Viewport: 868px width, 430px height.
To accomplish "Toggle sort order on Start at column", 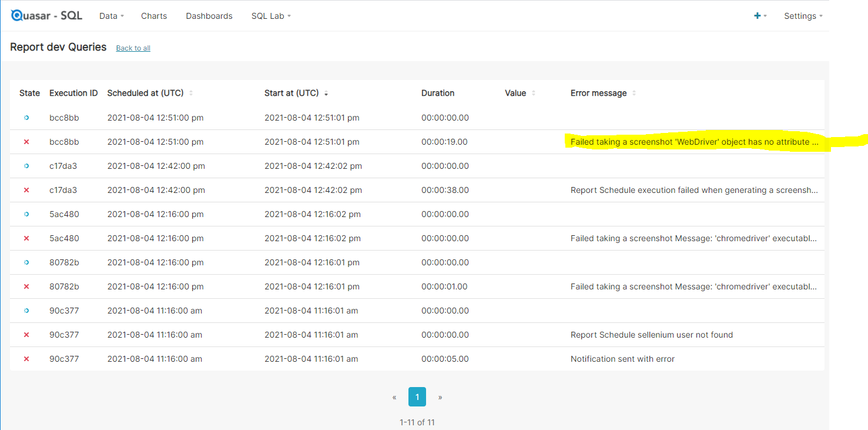I will point(326,93).
